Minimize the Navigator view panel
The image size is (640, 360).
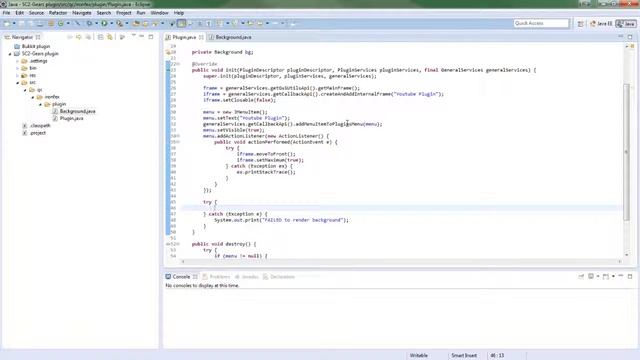tap(142, 37)
